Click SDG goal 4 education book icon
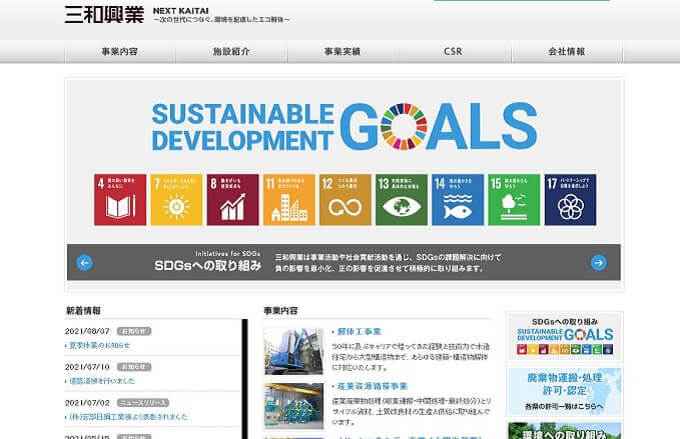The image size is (680, 439). (120, 200)
